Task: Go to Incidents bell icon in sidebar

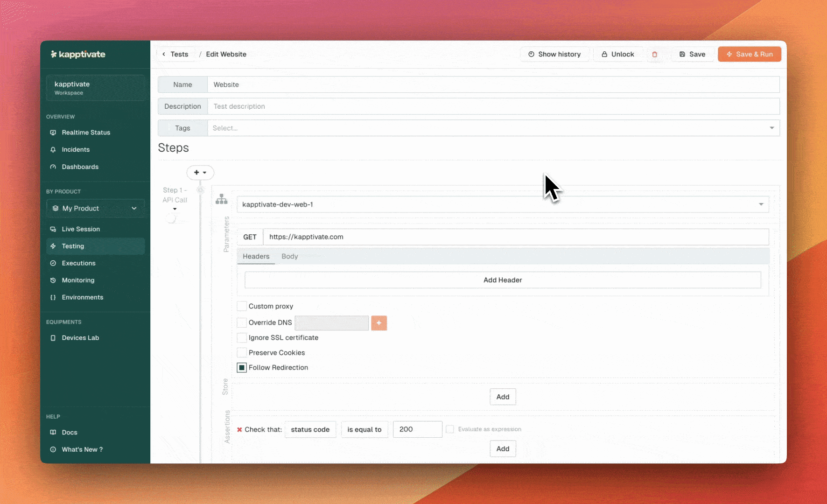Action: 53,150
